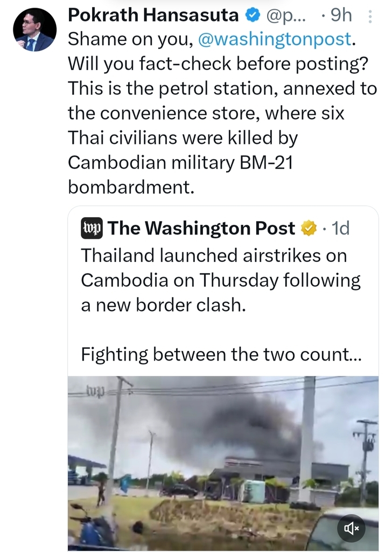This screenshot has height=552, width=392.
Task: Click The Washington Post account name
Action: click(x=201, y=229)
